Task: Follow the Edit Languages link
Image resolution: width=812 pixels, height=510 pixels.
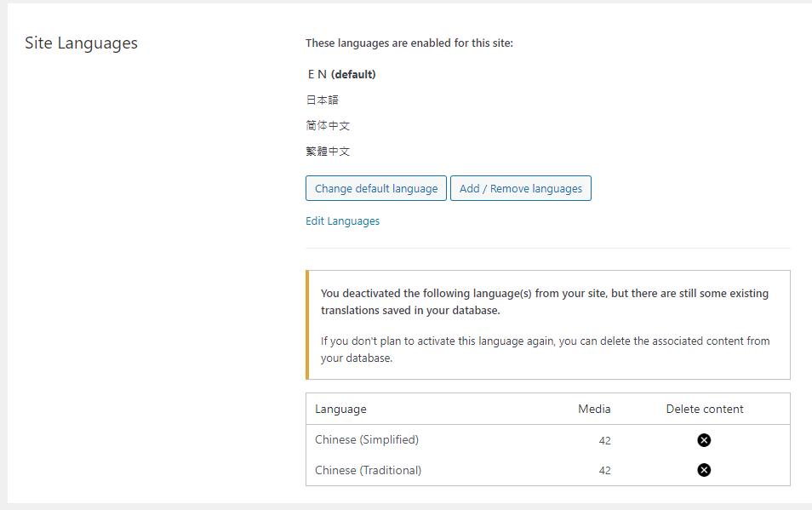Action: click(x=342, y=221)
